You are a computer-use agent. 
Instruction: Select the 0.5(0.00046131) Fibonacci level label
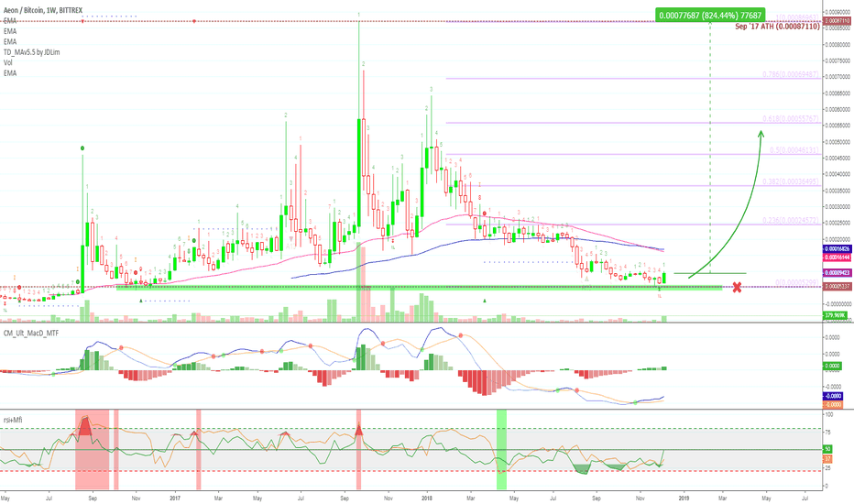(x=794, y=150)
